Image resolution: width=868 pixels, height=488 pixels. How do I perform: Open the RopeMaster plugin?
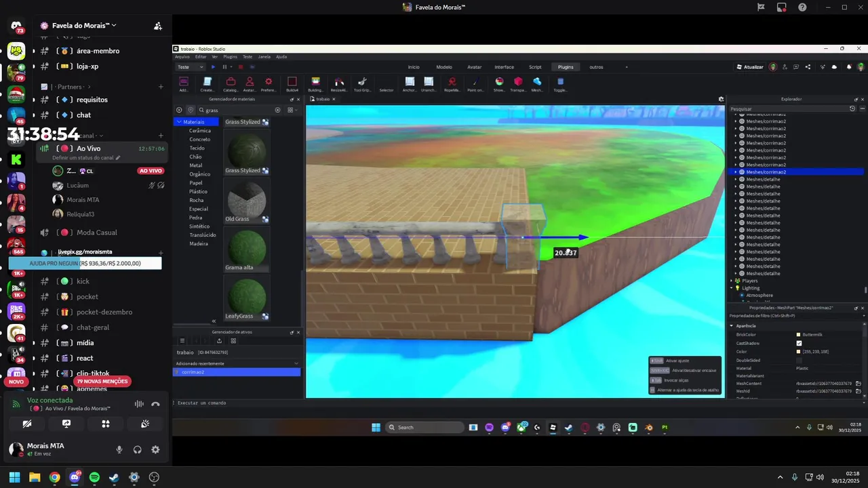(x=452, y=84)
